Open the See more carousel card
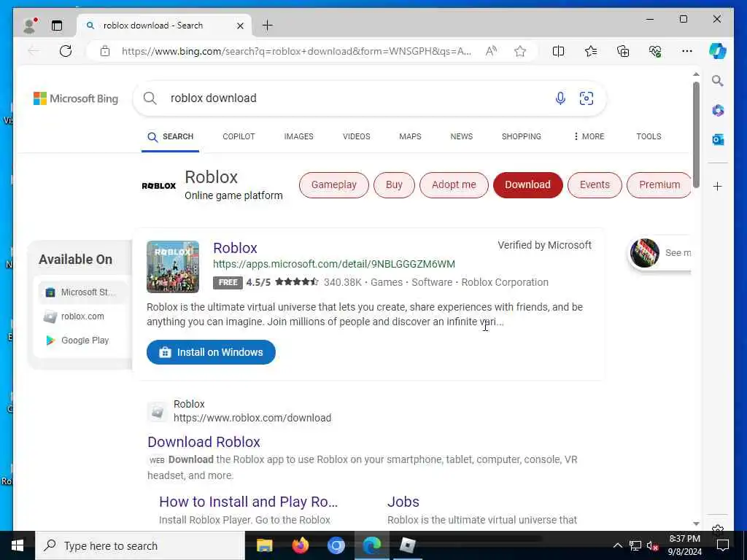Image resolution: width=747 pixels, height=560 pixels. (x=660, y=253)
